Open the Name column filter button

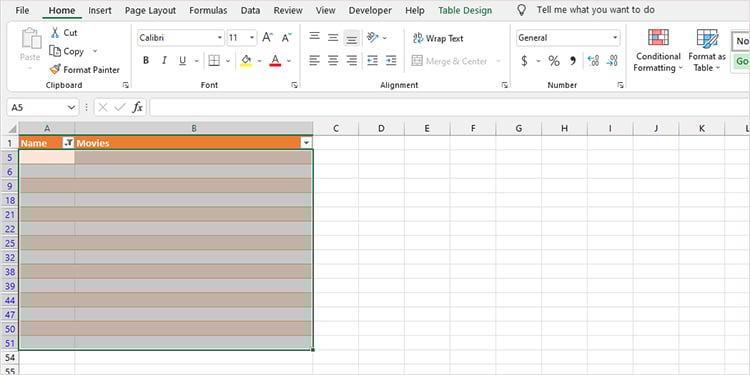click(68, 143)
